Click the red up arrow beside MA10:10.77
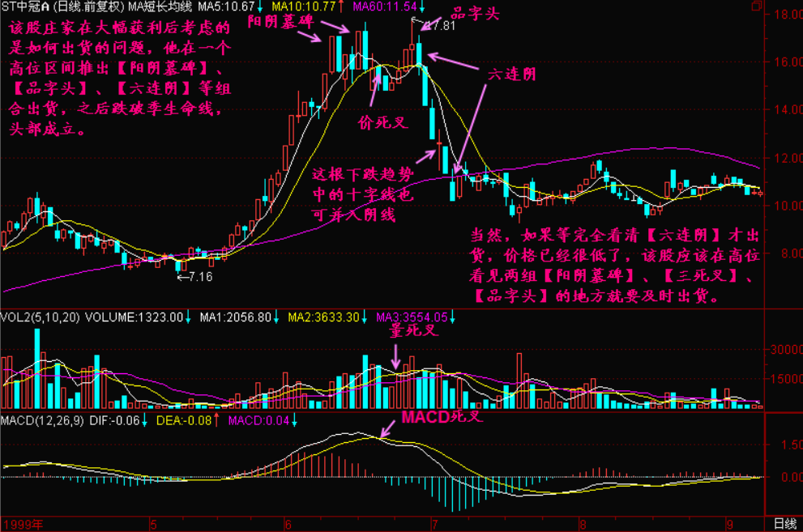This screenshot has height=532, width=803. click(341, 7)
